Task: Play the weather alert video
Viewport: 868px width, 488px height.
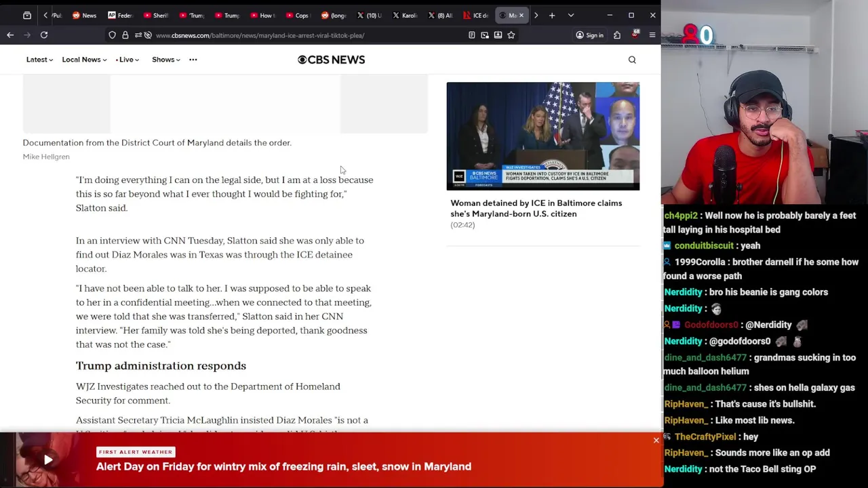Action: 48,460
